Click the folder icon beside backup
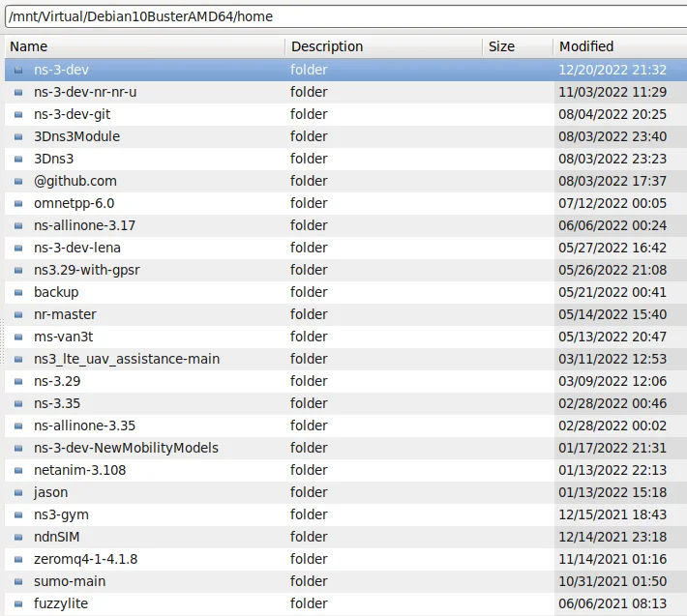Viewport: 687px width, 616px height. (x=18, y=292)
